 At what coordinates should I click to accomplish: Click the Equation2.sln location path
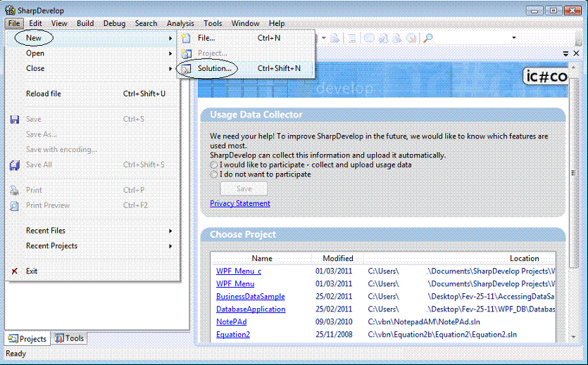442,335
